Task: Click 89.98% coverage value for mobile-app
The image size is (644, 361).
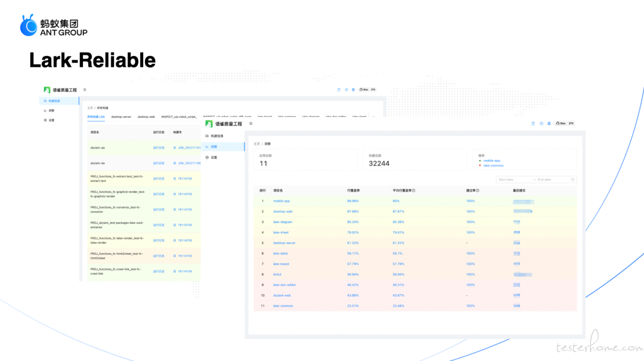Action: (353, 201)
